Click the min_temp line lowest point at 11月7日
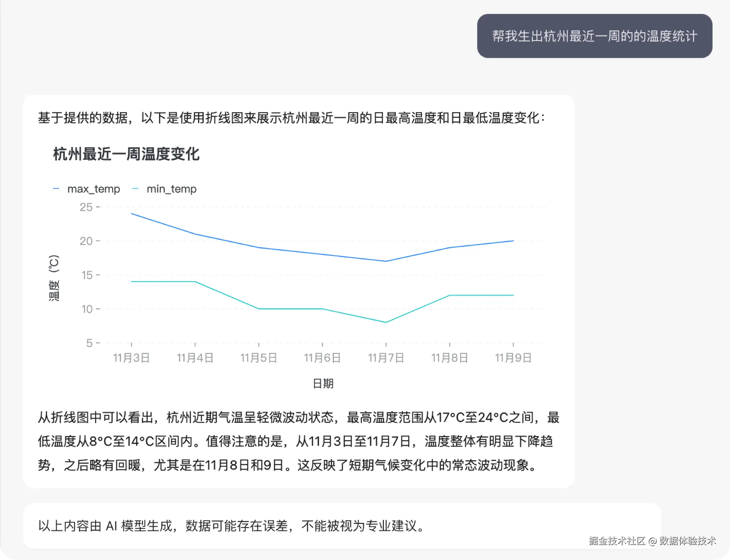Image resolution: width=730 pixels, height=560 pixels. [x=386, y=322]
